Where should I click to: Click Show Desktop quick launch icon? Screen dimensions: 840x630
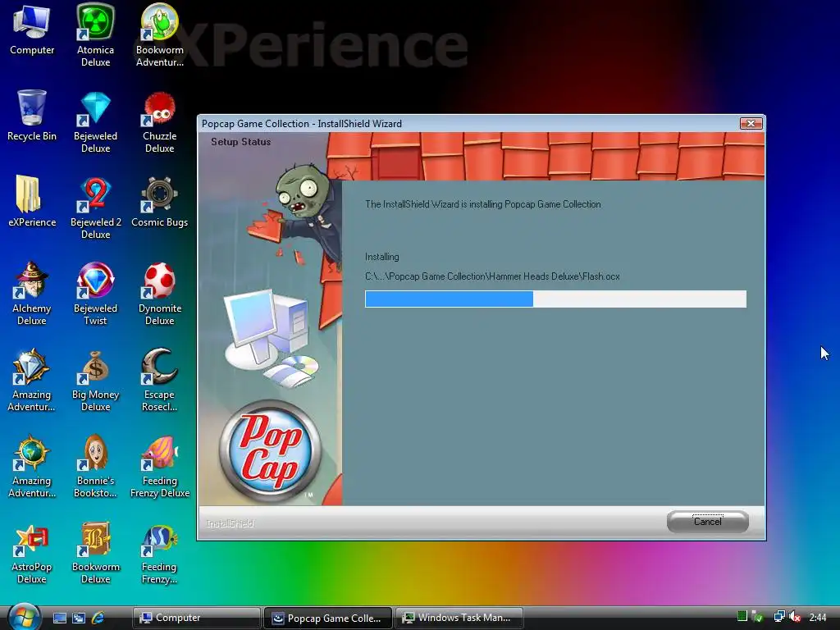[x=59, y=618]
